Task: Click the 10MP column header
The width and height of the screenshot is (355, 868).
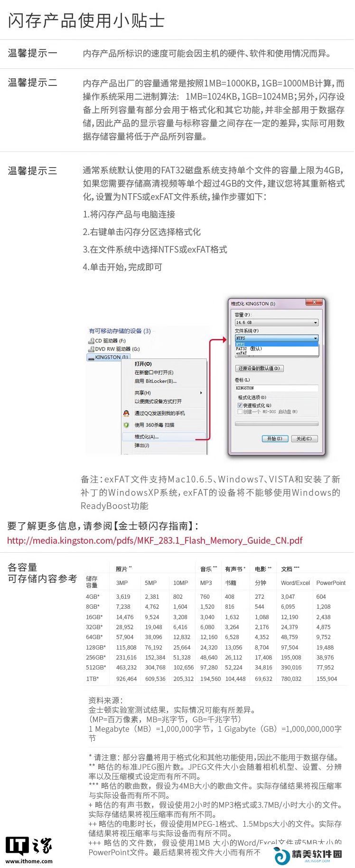Action: tap(181, 583)
